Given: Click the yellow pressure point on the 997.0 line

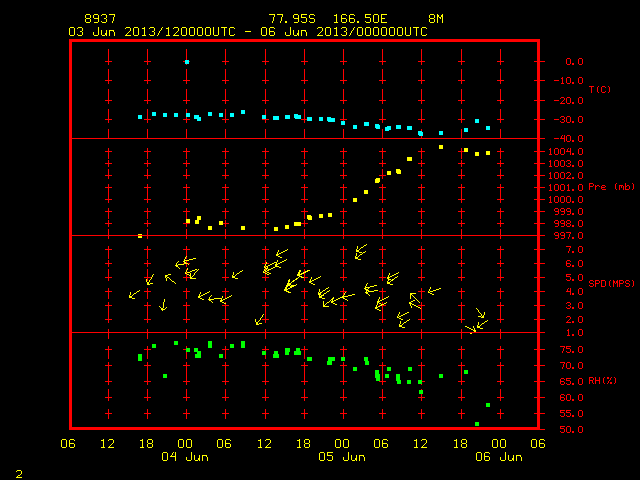Looking at the screenshot, I should [140, 236].
